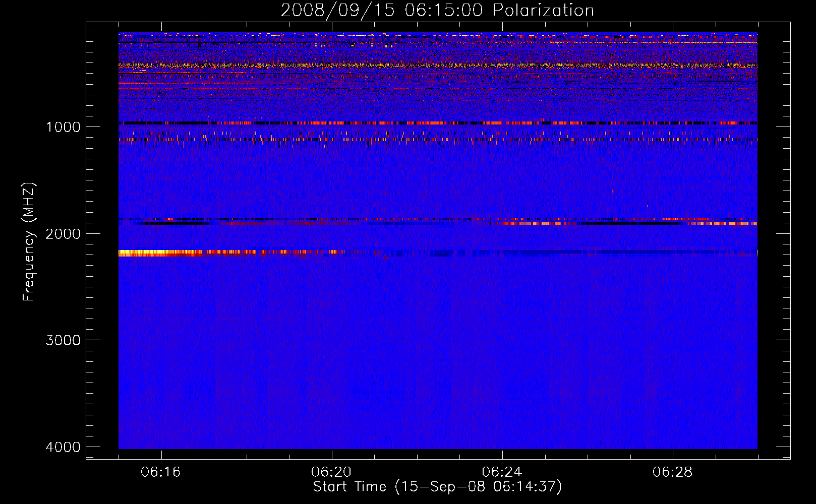Click the orange streak near 1900 MHz after 06:24
This screenshot has height=504, width=816.
coord(535,223)
